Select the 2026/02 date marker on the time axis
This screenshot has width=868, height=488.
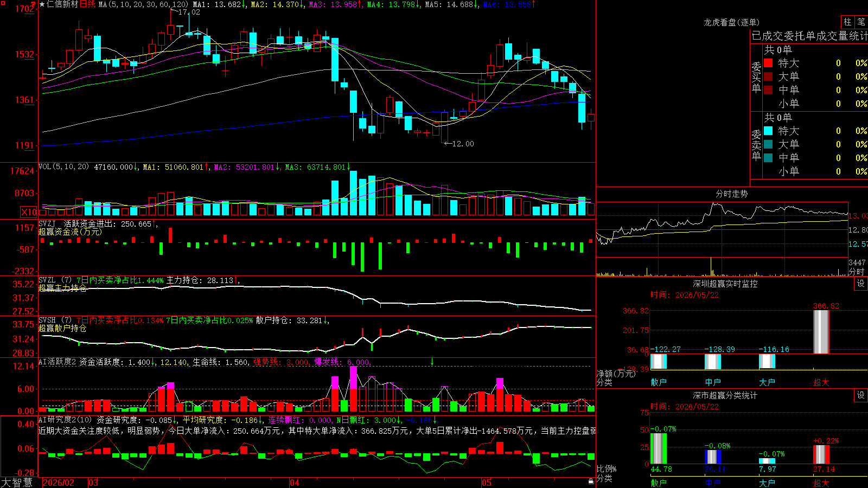tap(59, 483)
